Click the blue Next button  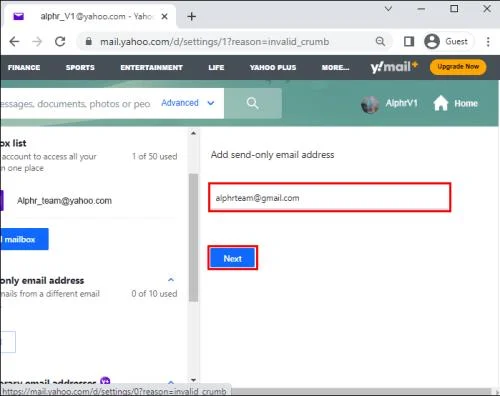tap(233, 258)
